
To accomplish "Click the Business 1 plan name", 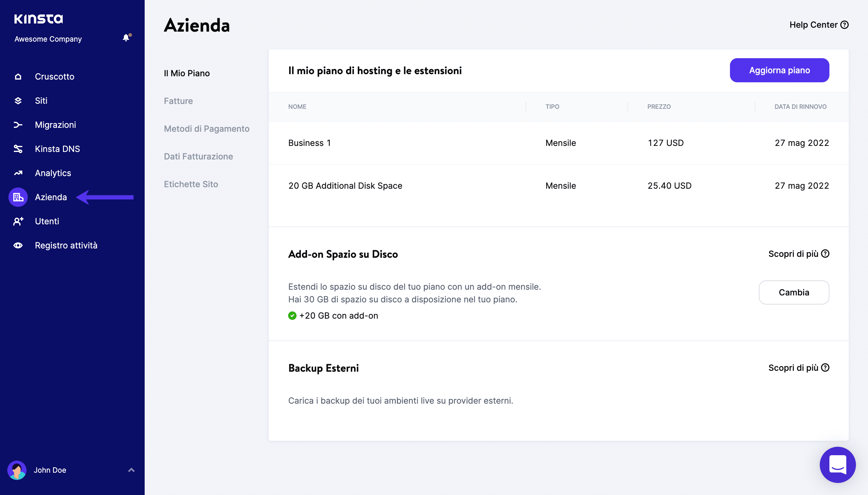I will pos(309,143).
